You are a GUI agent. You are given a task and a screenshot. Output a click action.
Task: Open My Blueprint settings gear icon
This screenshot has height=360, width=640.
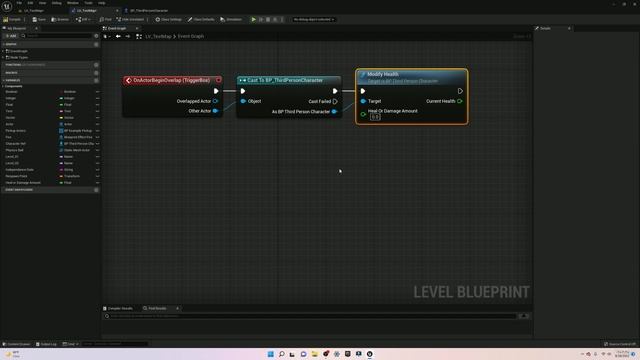tap(96, 36)
